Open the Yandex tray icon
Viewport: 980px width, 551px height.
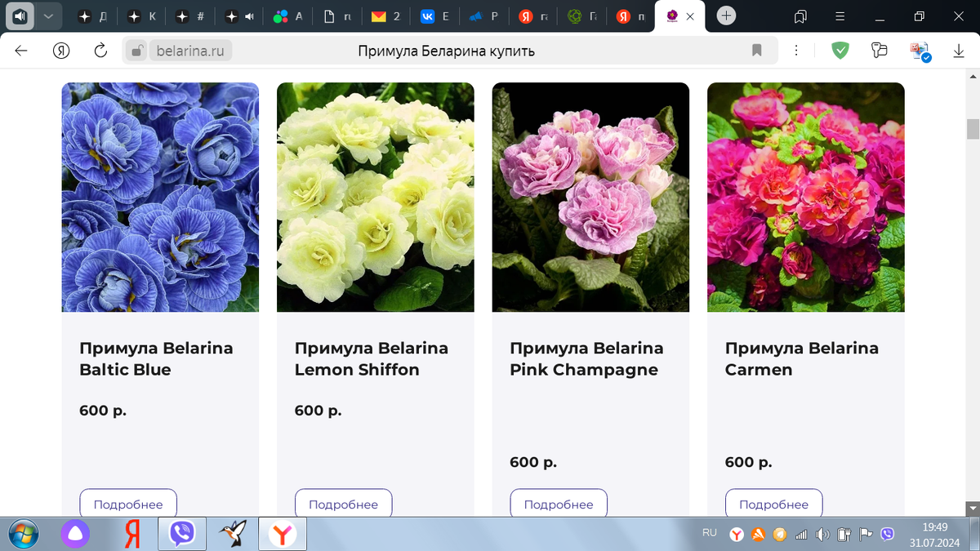(x=736, y=535)
